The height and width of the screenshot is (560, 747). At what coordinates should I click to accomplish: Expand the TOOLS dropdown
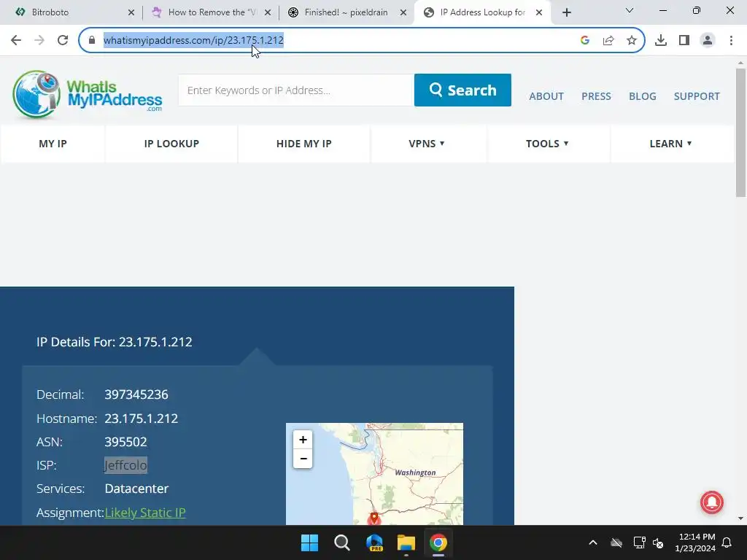(x=547, y=144)
